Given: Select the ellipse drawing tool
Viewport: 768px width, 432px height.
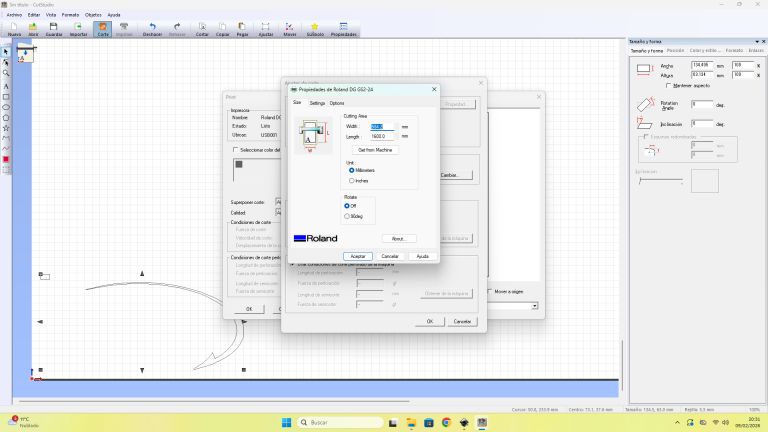Looking at the screenshot, I should point(6,107).
